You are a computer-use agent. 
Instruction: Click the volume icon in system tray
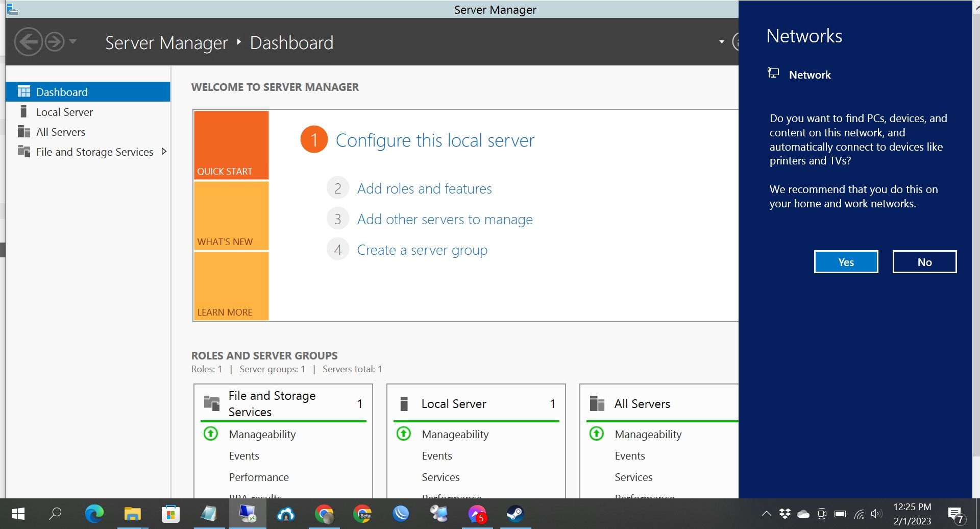pos(876,514)
